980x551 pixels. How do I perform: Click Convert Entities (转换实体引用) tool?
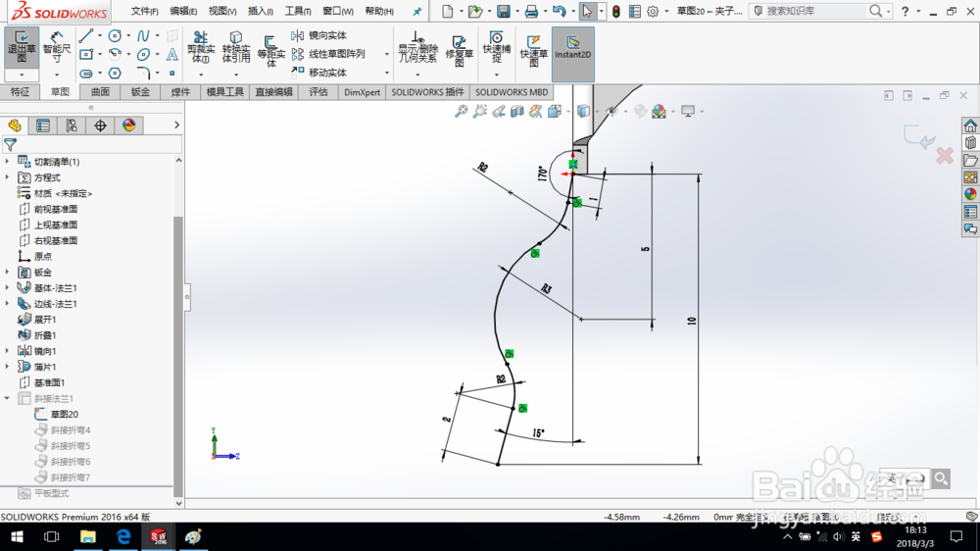pos(236,47)
